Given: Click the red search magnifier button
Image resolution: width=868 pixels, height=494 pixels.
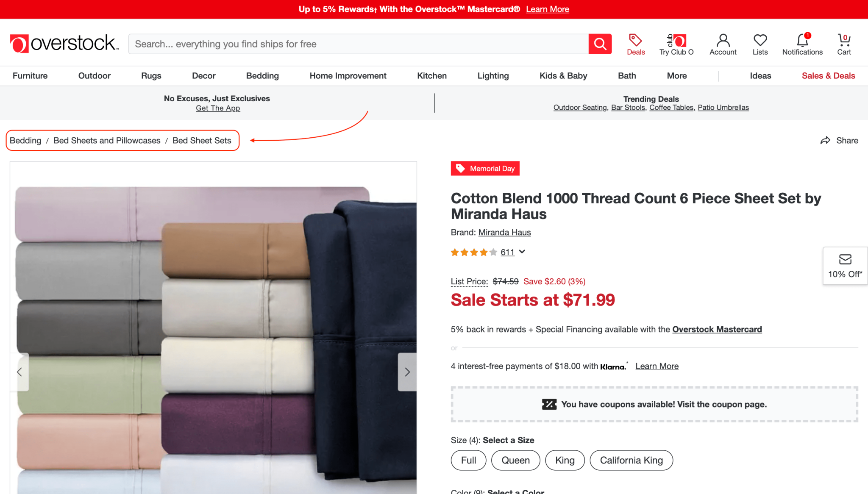Looking at the screenshot, I should pos(600,44).
